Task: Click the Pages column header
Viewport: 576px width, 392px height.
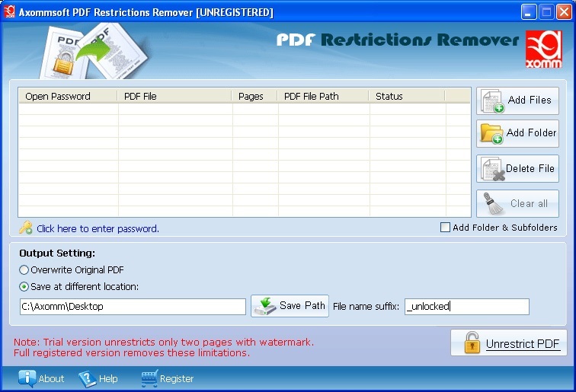Action: [x=254, y=96]
